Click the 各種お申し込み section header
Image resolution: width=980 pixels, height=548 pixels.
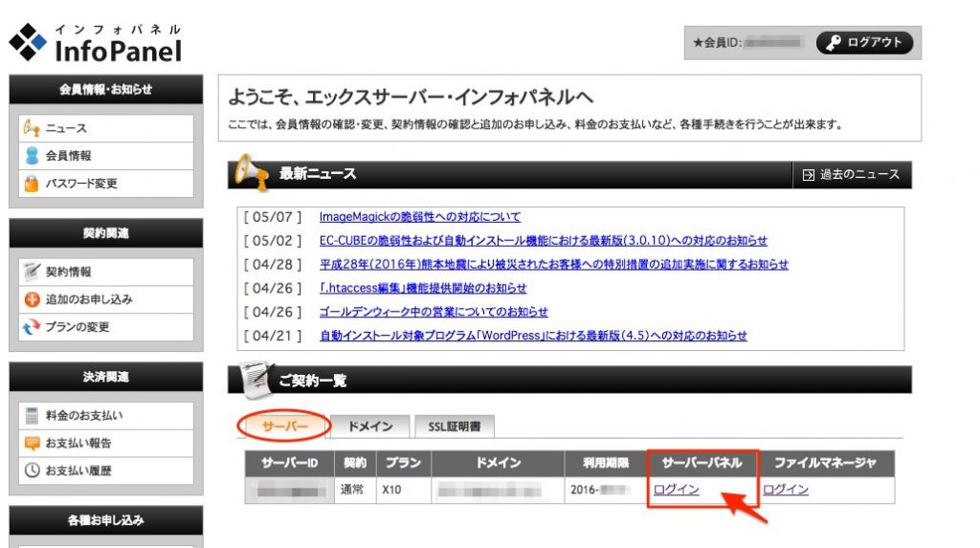tap(105, 520)
